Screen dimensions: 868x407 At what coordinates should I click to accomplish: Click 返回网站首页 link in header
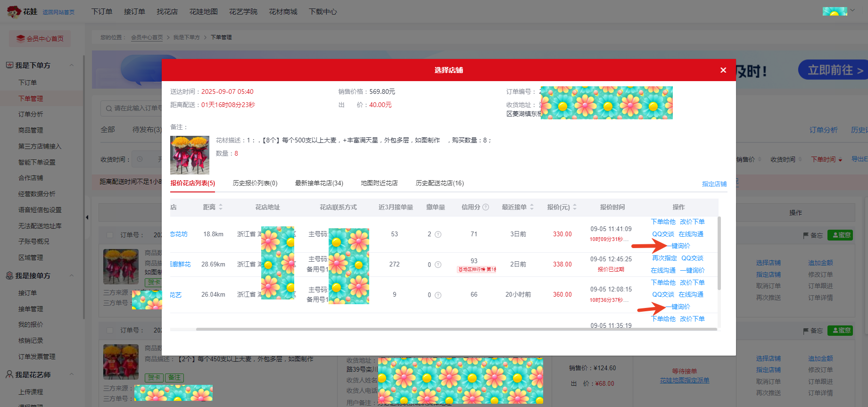point(58,12)
